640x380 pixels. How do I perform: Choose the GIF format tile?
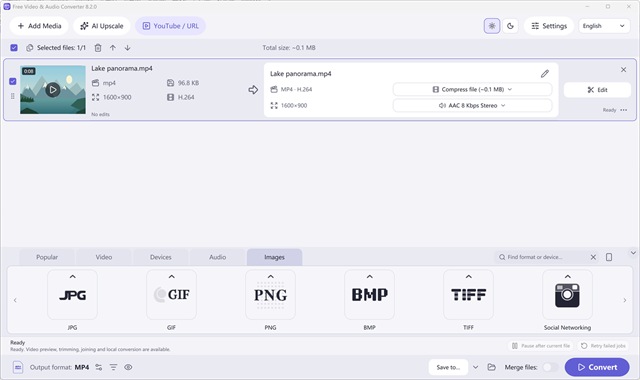pyautogui.click(x=171, y=294)
